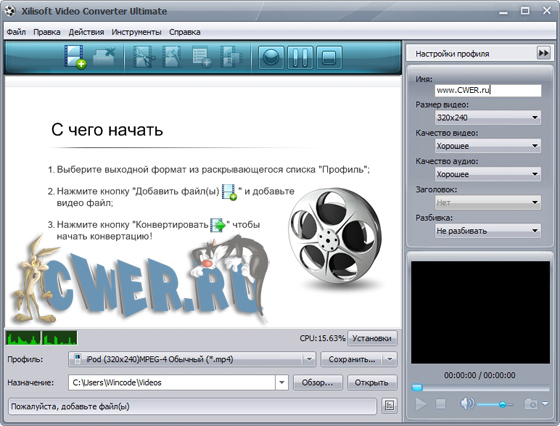
Task: Click the Remove file toolbar icon
Action: tap(104, 56)
